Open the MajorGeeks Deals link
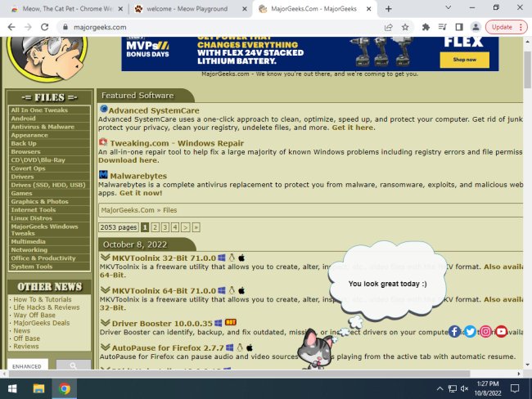The image size is (532, 399). [42, 323]
